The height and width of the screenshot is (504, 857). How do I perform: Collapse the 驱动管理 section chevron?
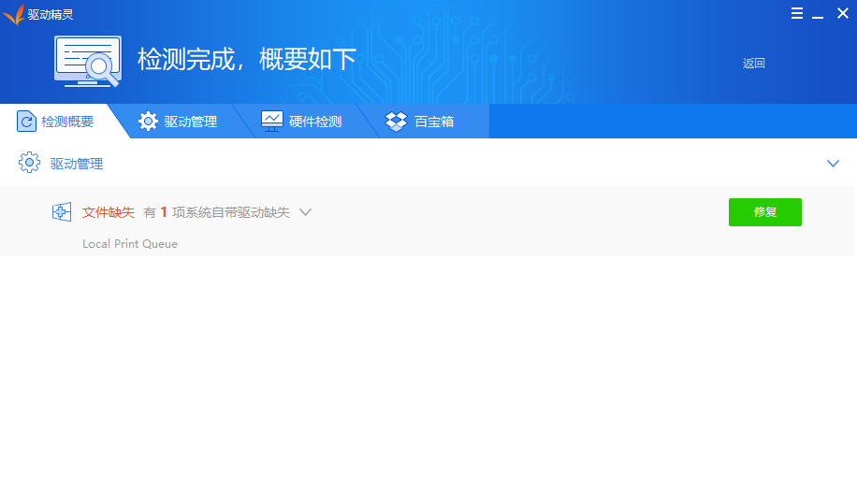tap(833, 164)
